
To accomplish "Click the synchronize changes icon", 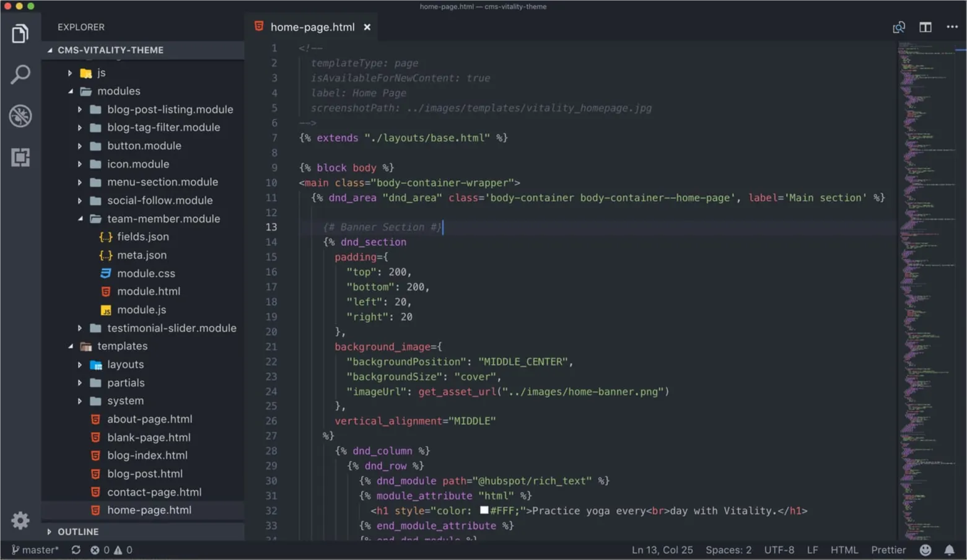I will (76, 550).
